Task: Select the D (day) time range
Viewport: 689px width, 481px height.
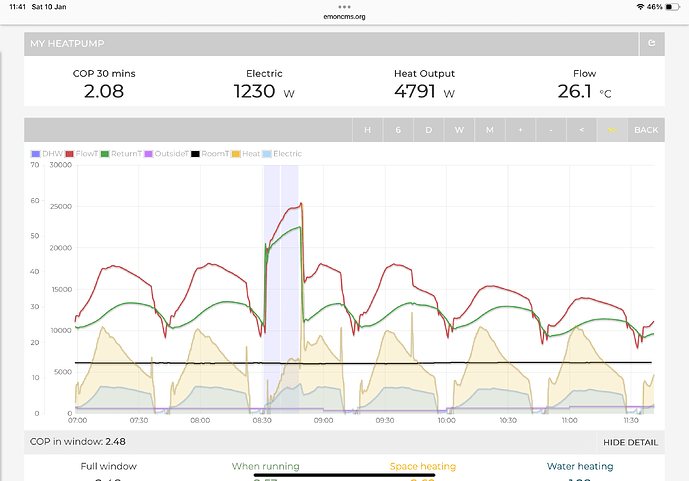Action: pos(428,130)
